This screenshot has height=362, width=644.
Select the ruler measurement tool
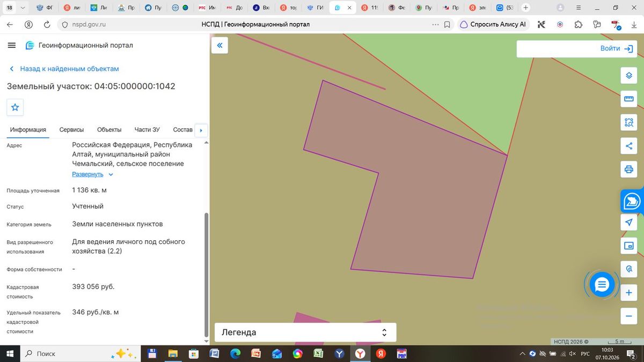click(x=629, y=99)
